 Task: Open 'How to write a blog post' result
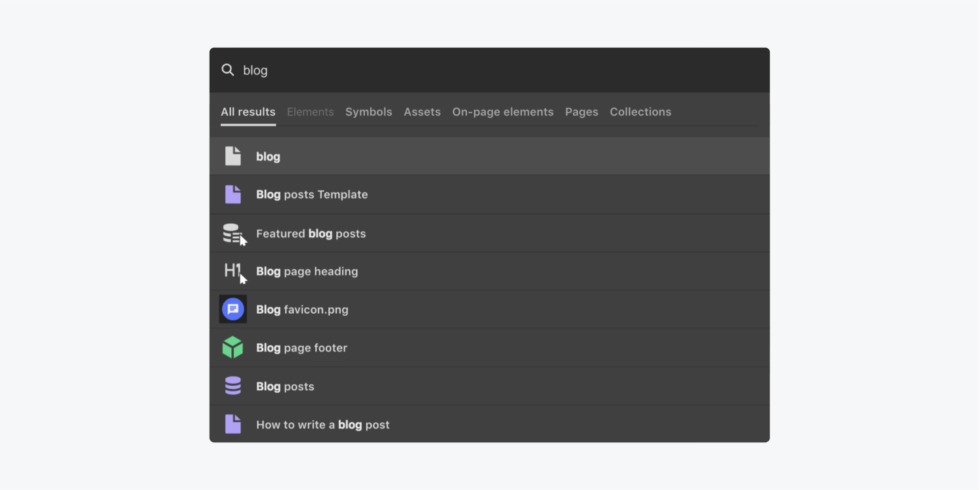[490, 424]
